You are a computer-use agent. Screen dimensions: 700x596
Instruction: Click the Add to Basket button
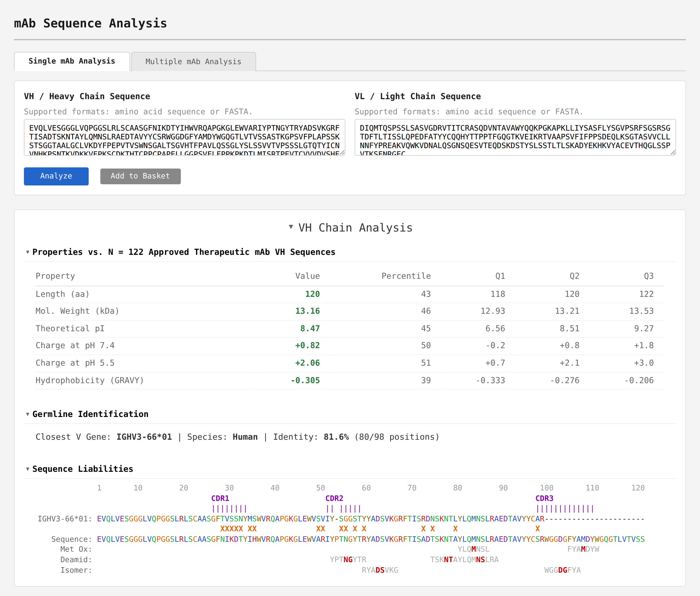[140, 176]
